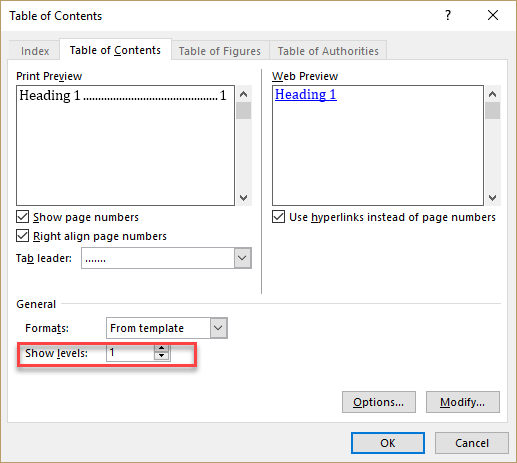Click Web Preview scroll up arrow
This screenshot has height=463, width=517.
[492, 94]
